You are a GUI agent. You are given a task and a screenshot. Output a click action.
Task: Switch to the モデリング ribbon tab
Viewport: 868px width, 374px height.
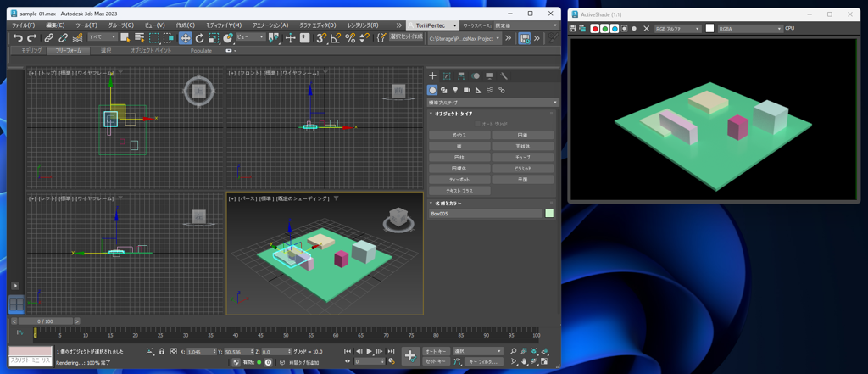31,50
